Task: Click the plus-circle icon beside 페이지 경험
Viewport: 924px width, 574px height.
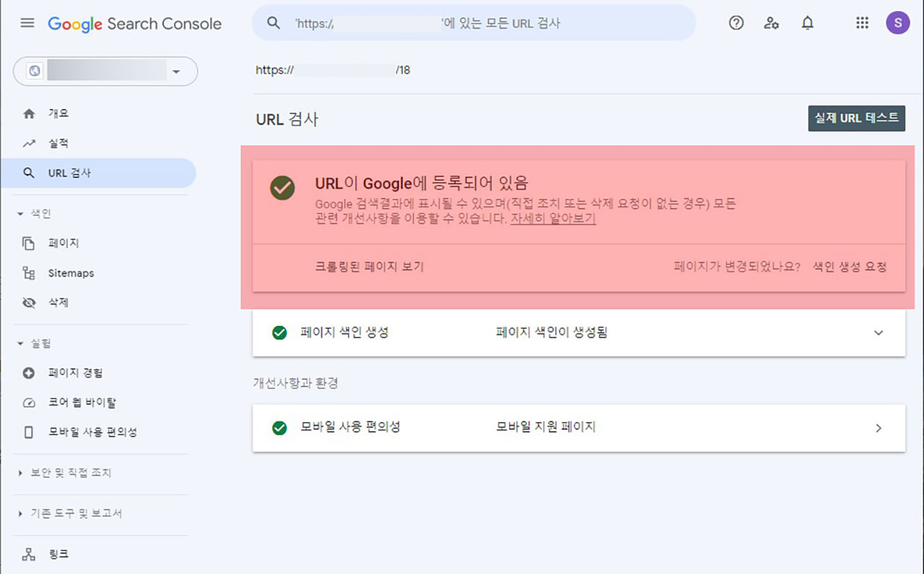Action: (x=29, y=373)
